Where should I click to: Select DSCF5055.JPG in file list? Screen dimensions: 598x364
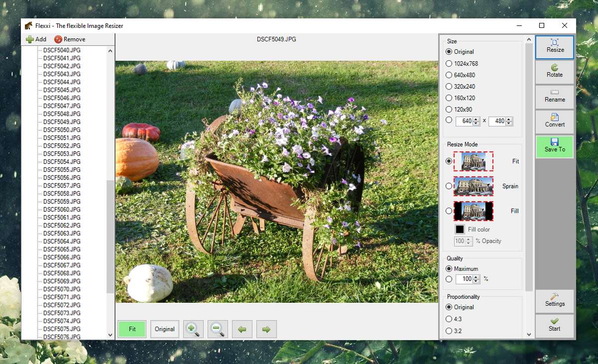62,170
